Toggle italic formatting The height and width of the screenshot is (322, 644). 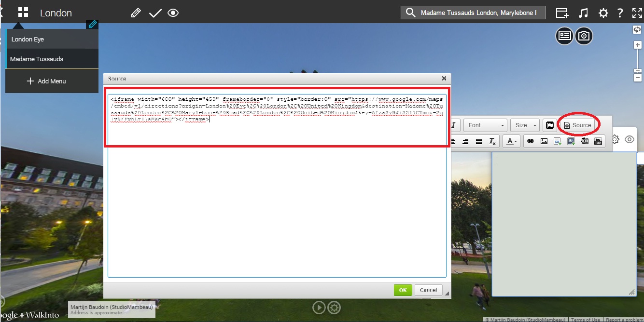pyautogui.click(x=454, y=125)
